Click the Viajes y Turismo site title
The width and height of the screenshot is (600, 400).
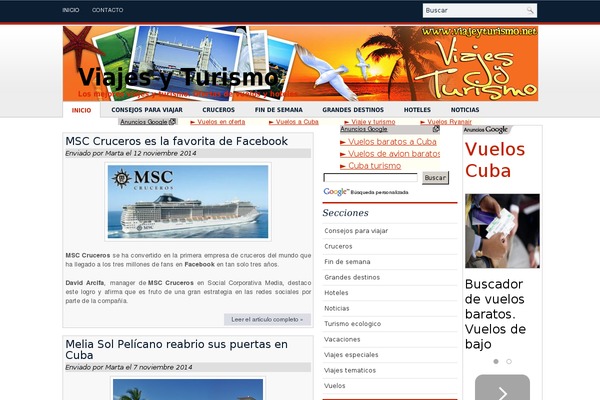(x=178, y=77)
